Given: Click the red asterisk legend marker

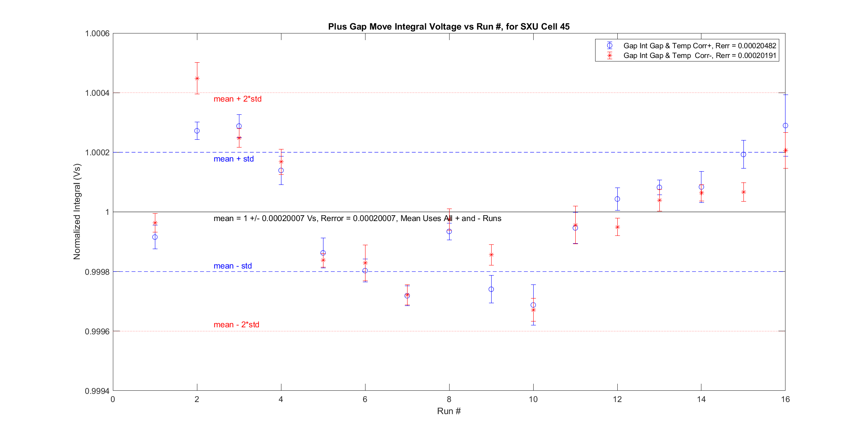Looking at the screenshot, I should pos(610,56).
